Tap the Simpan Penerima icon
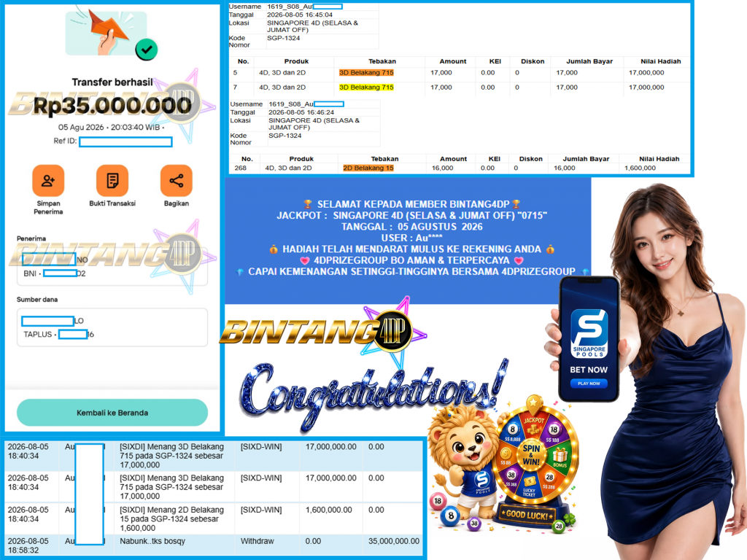747x560 pixels. [x=48, y=181]
